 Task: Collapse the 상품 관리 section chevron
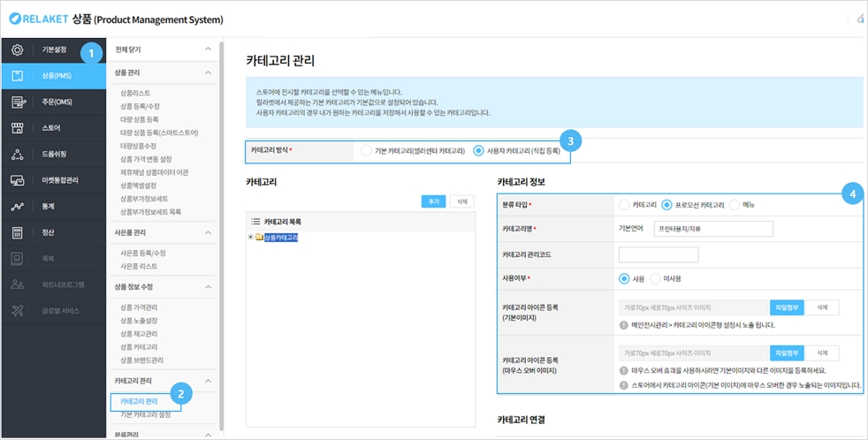tap(208, 72)
